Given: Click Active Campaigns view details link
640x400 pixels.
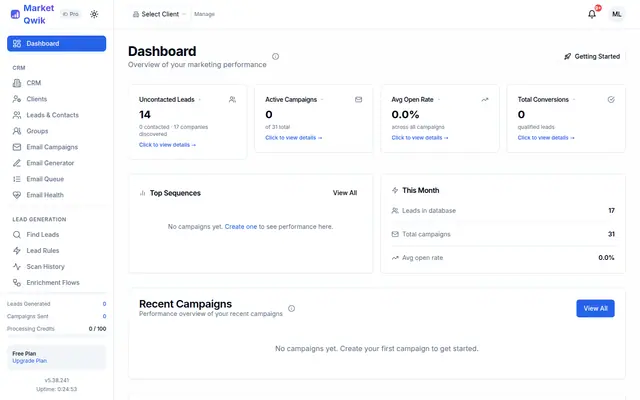Looking at the screenshot, I should pyautogui.click(x=293, y=138).
